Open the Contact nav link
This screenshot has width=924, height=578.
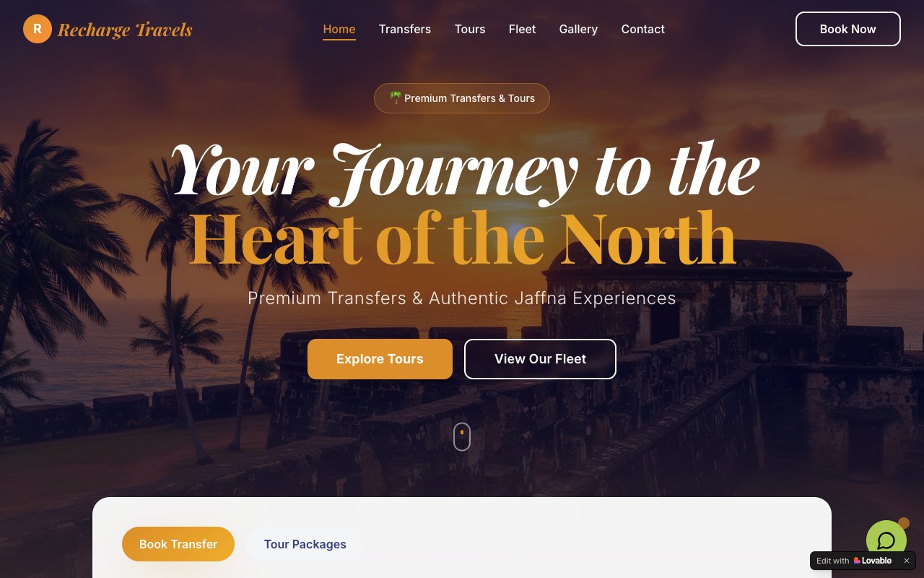pyautogui.click(x=643, y=29)
